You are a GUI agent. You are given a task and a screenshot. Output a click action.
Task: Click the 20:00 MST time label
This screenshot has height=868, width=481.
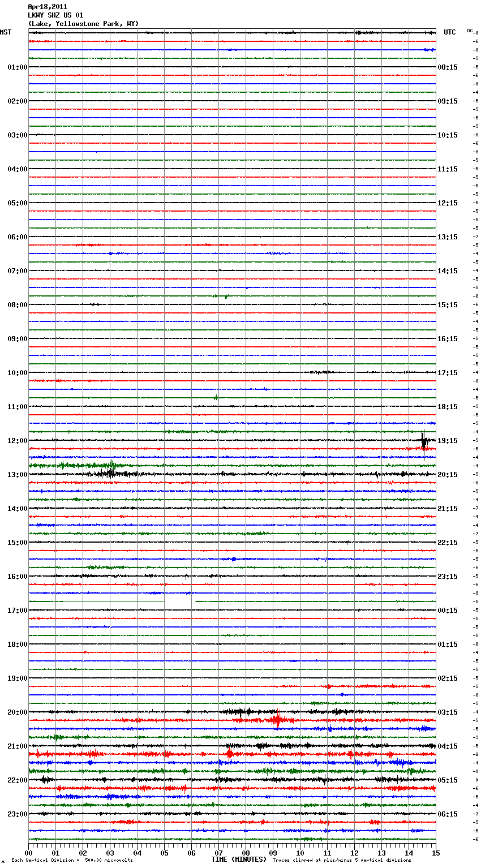(x=17, y=712)
